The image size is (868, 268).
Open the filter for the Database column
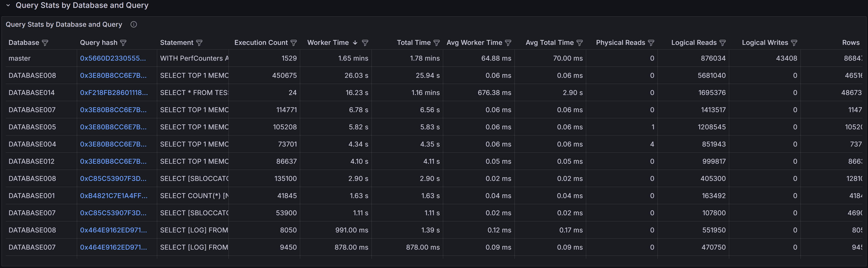point(45,42)
